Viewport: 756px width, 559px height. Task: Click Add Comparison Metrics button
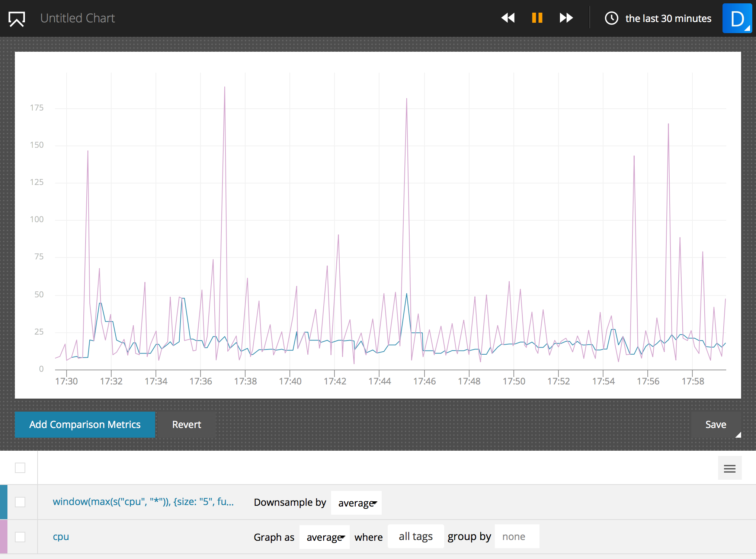tap(85, 425)
